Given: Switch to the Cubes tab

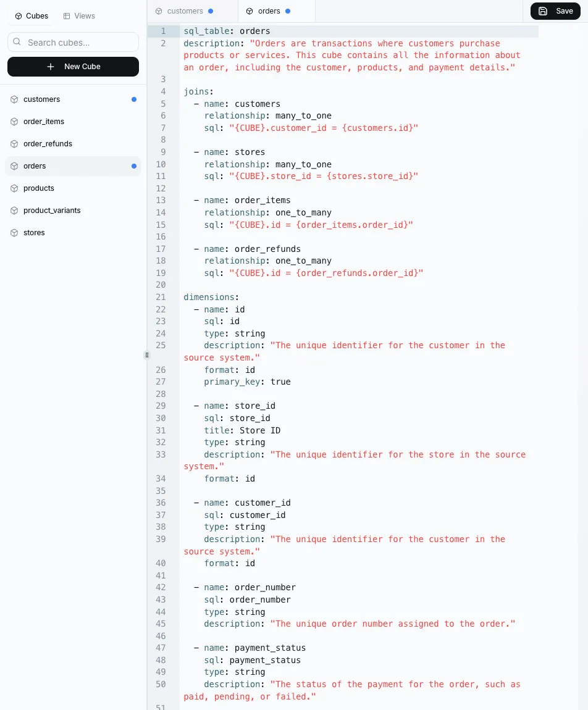Looking at the screenshot, I should pos(31,16).
